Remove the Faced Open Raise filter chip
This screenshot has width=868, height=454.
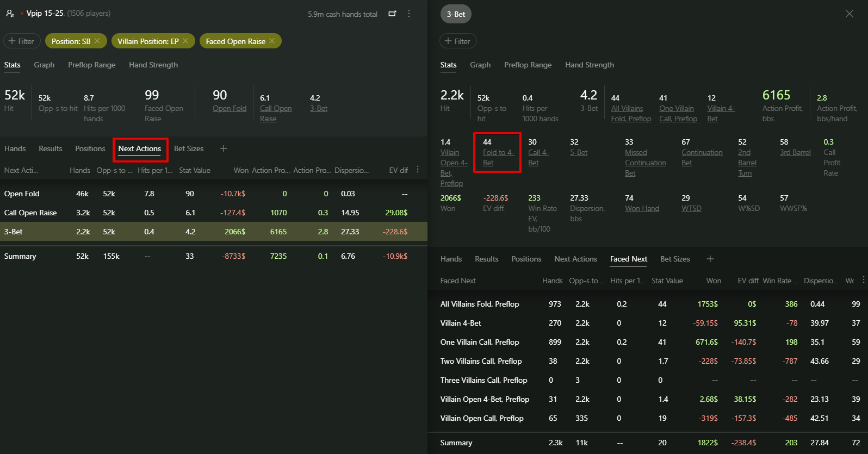coord(272,41)
